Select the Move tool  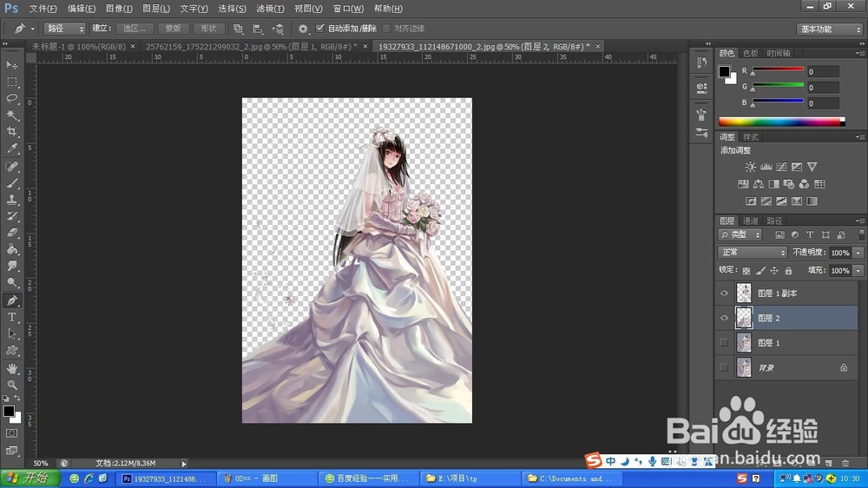click(x=11, y=65)
